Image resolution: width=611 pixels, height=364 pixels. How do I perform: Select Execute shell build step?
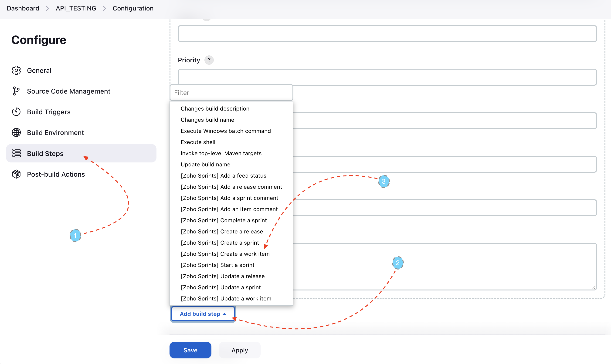[231, 142]
